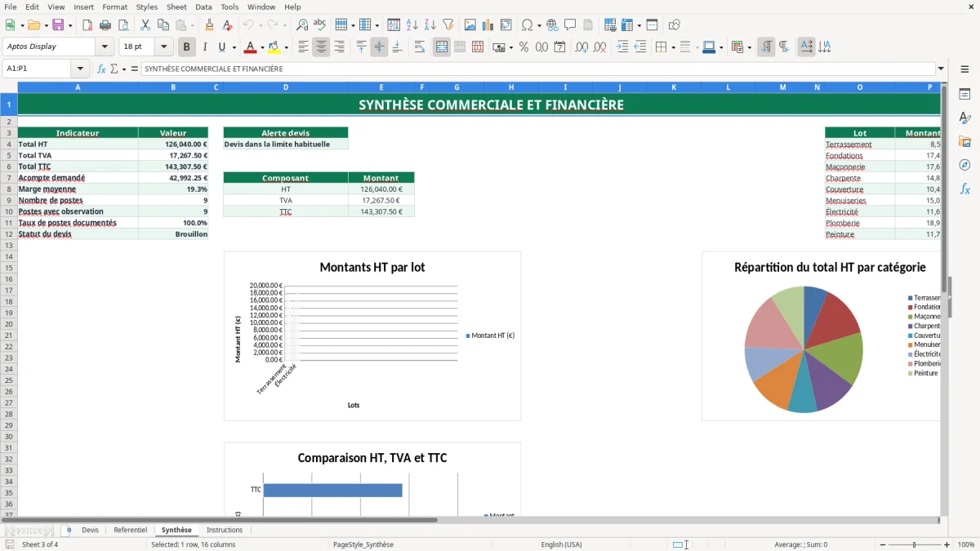This screenshot has width=980, height=551.
Task: Open the Underline style dropdown arrow
Action: (234, 47)
